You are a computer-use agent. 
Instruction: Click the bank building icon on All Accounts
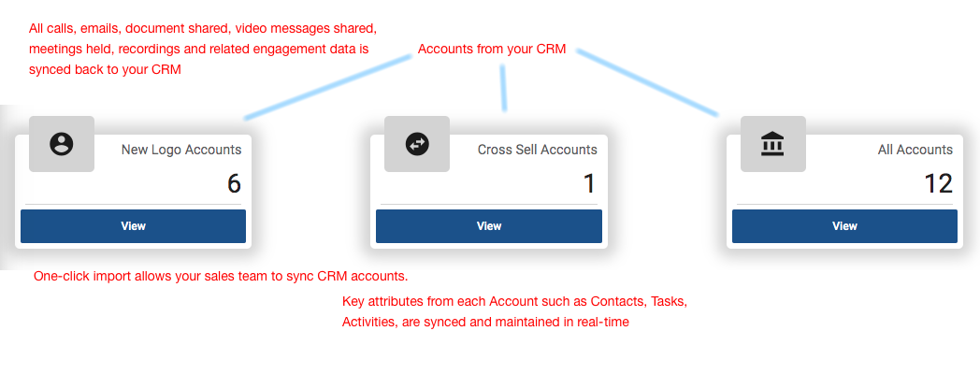tap(772, 144)
